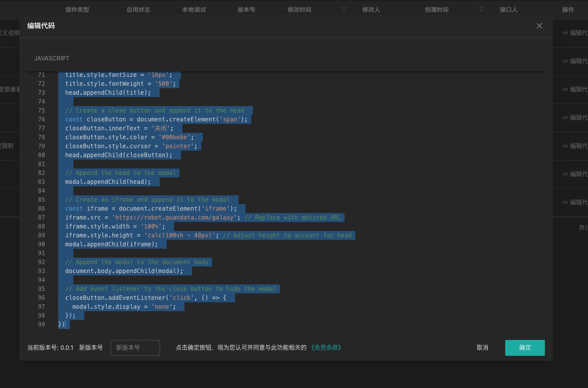Close the 编辑代码 dialog with X
The width and height of the screenshot is (588, 388).
539,26
